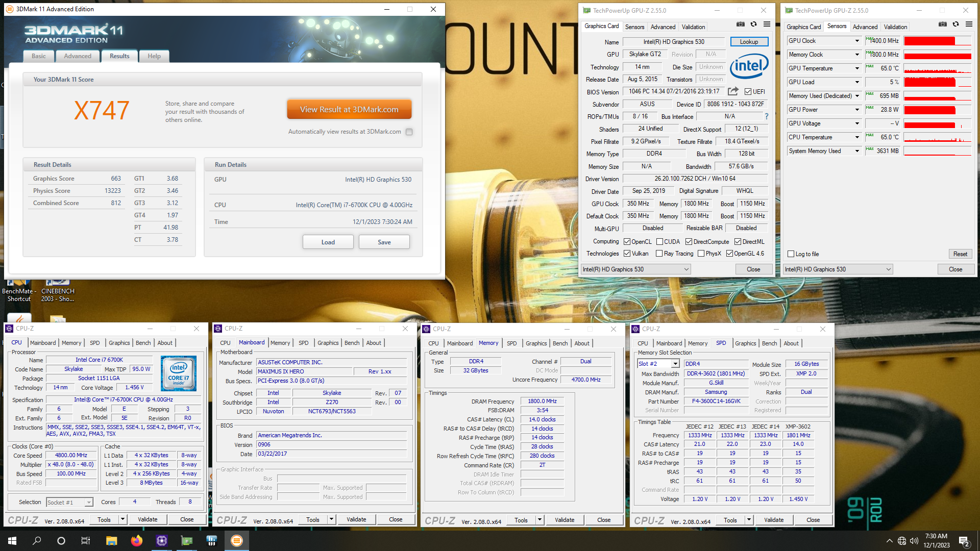The width and height of the screenshot is (980, 551).
Task: Click the volume icon in system tray
Action: tap(914, 541)
